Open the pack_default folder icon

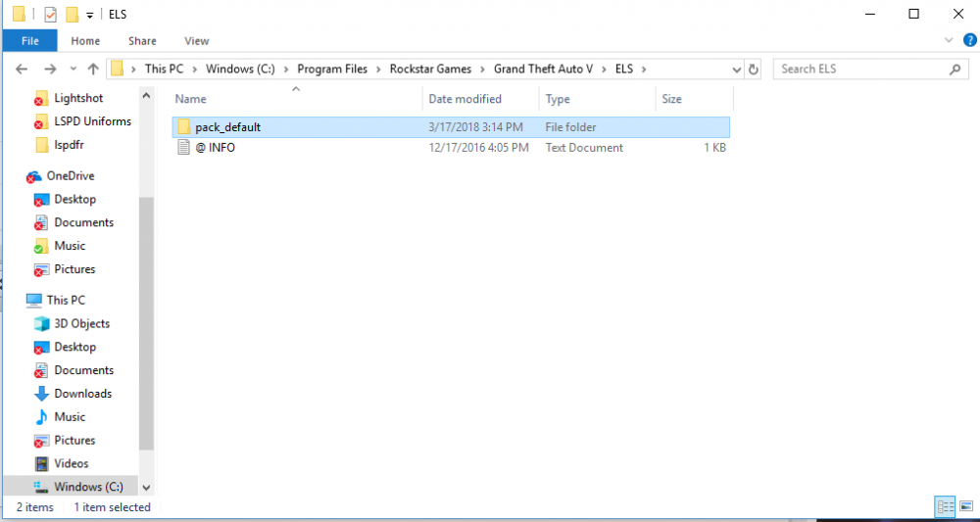pyautogui.click(x=183, y=127)
